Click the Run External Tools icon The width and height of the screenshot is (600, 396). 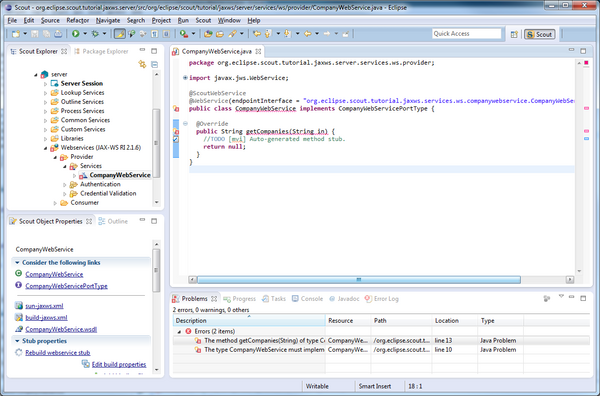point(184,34)
